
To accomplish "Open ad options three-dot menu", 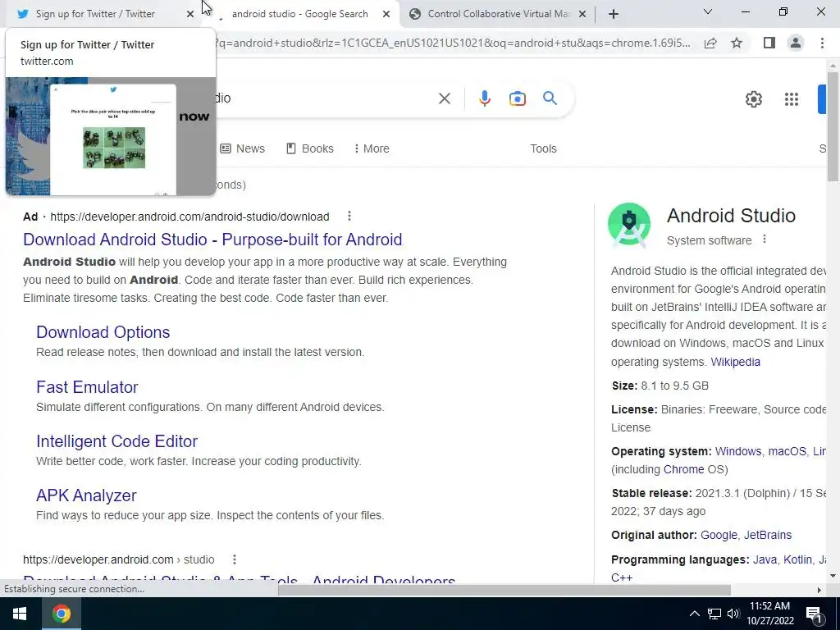I will point(349,216).
